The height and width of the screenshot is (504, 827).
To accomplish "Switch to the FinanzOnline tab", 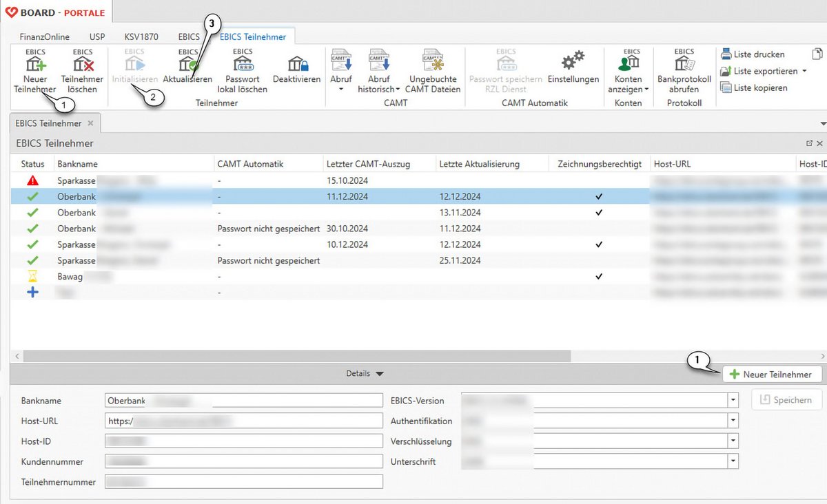I will click(x=44, y=36).
